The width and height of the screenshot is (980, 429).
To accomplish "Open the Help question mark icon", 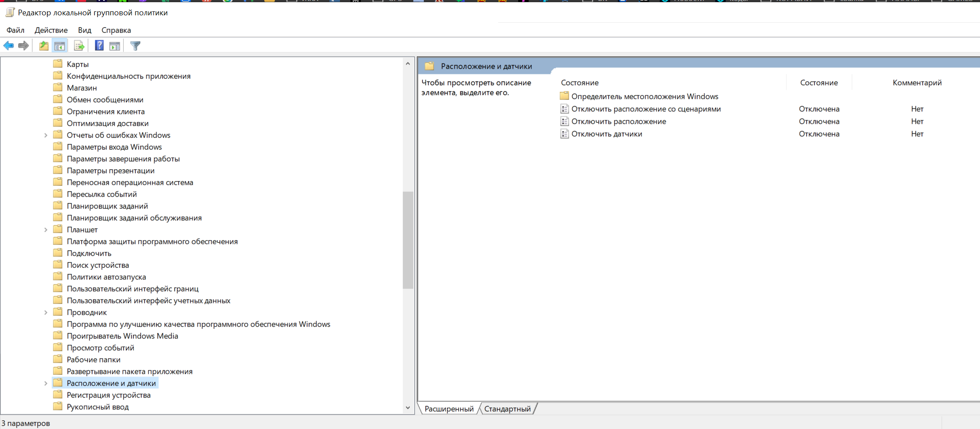I will tap(99, 45).
